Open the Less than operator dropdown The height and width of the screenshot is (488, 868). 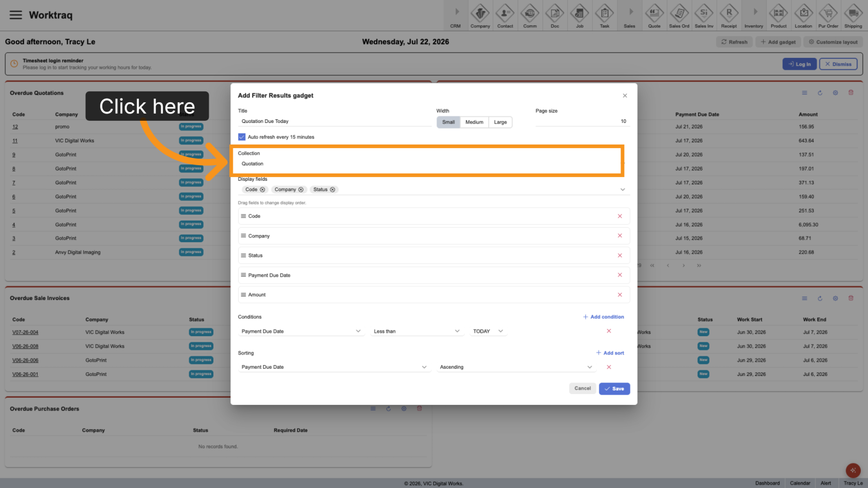point(416,331)
